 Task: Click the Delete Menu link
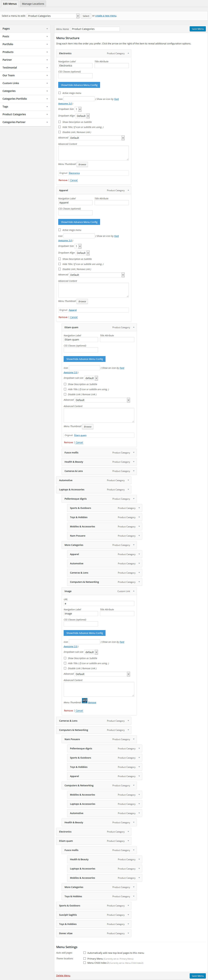[x=63, y=975]
